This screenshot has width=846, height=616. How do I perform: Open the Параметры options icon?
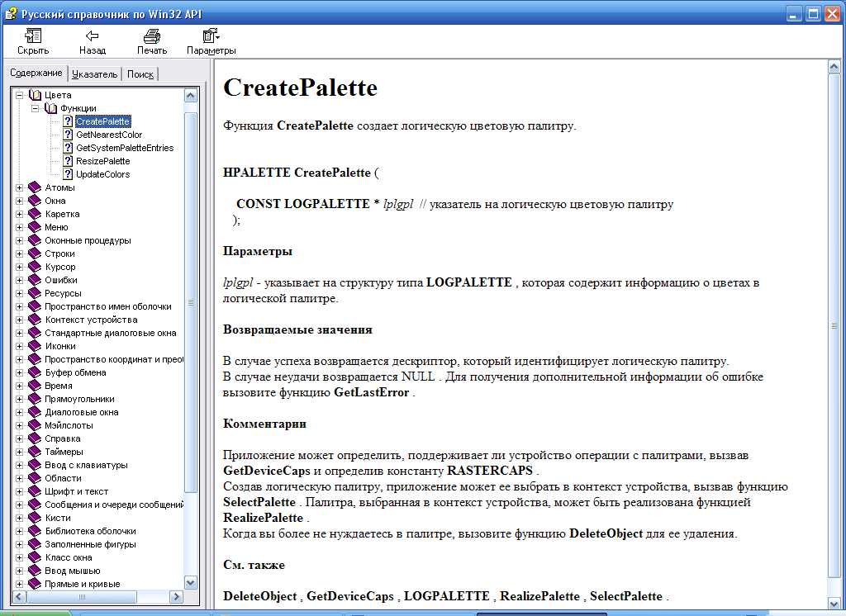[x=211, y=36]
